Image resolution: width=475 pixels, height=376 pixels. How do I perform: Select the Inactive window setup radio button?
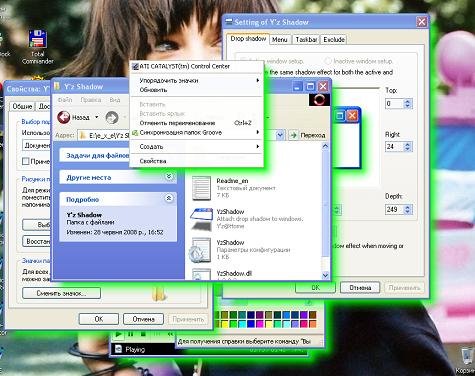pos(328,61)
